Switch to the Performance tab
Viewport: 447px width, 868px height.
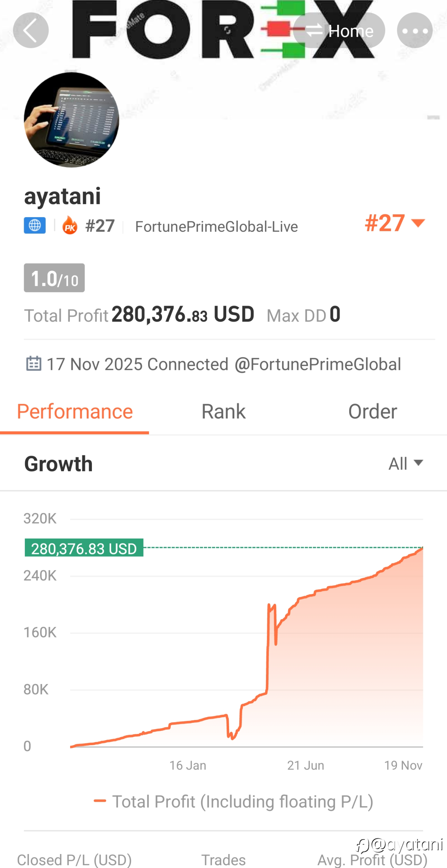75,412
